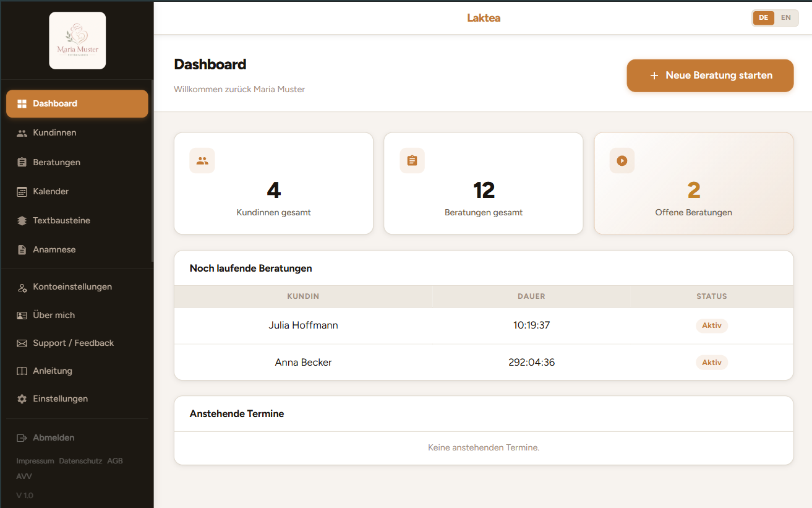
Task: Click the clipboard icon on Beratungen gesamt card
Action: coord(412,161)
